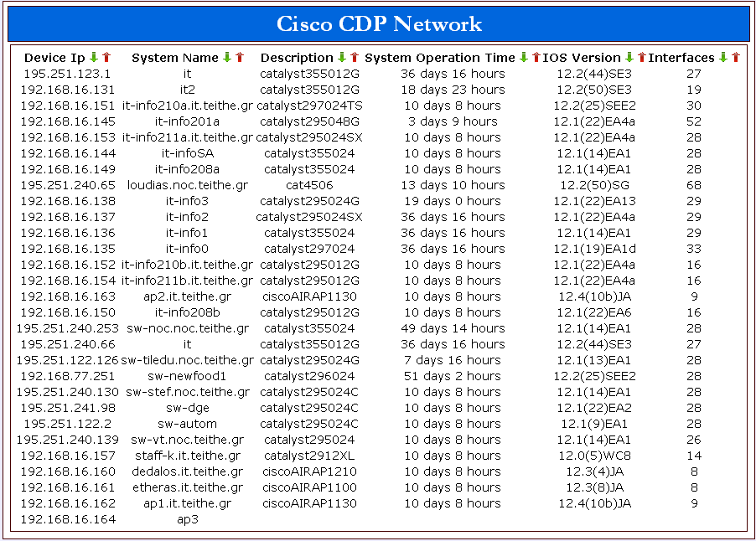Screen dimensions: 756x541
Task: Click system name it-info2
Action: click(187, 217)
